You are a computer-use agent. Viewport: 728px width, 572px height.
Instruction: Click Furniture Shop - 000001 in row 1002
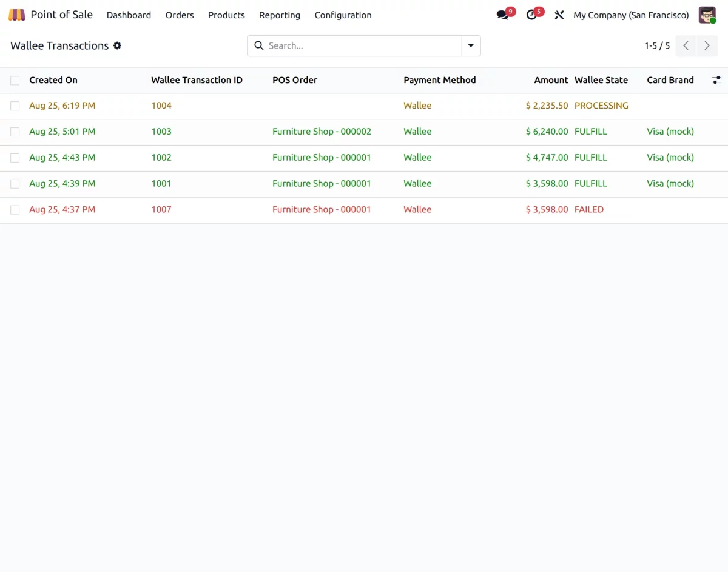pyautogui.click(x=322, y=158)
